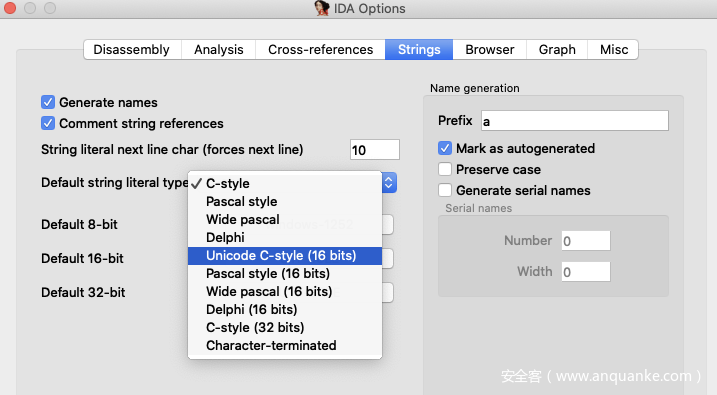Click the Prefix text field
This screenshot has height=395, width=717.
[575, 121]
